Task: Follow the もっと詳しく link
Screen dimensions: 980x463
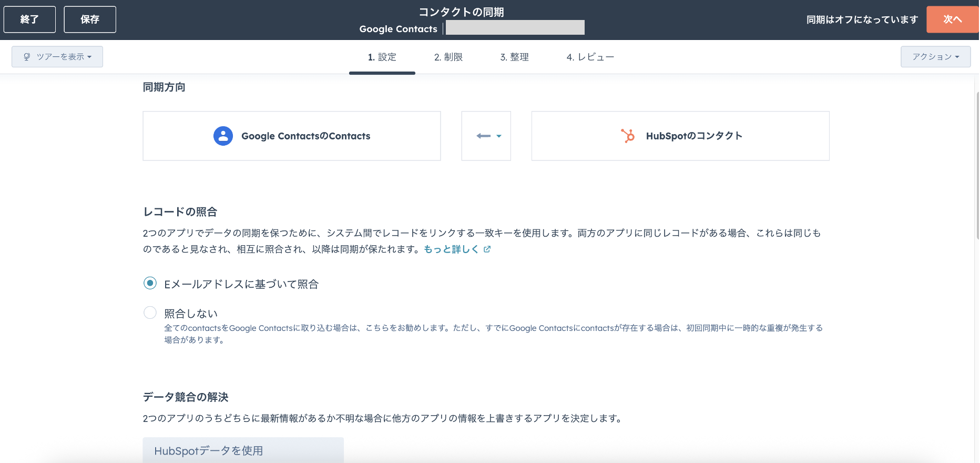Action: click(451, 249)
